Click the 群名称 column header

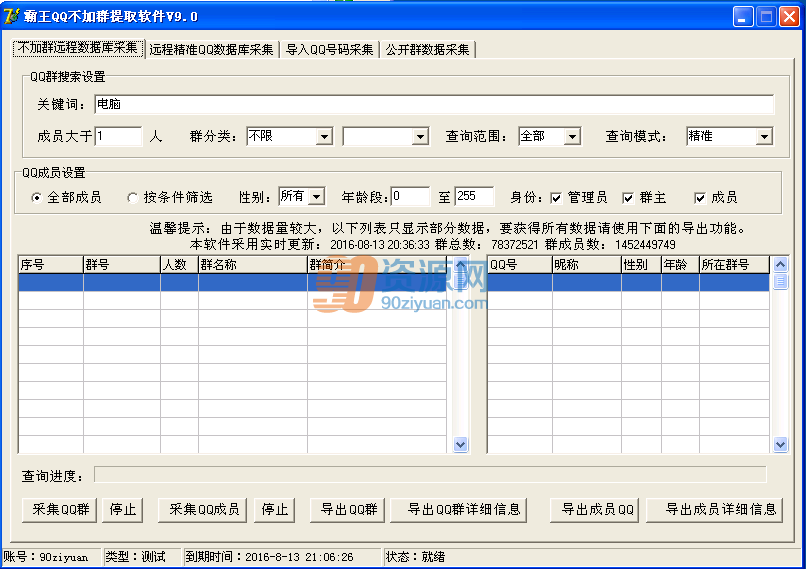[x=252, y=265]
